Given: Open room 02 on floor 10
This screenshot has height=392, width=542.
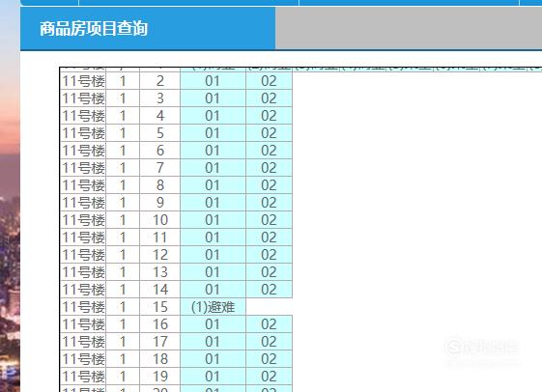Looking at the screenshot, I should 269,220.
